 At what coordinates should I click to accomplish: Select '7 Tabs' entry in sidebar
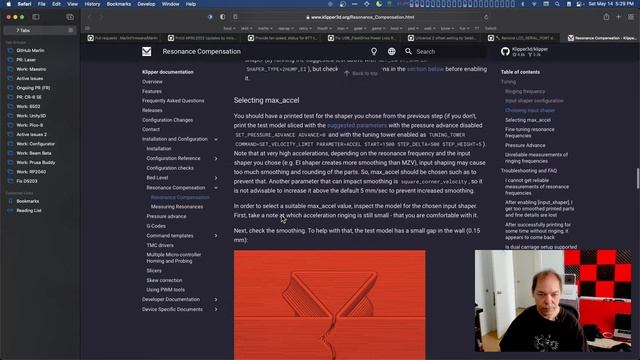pyautogui.click(x=39, y=30)
